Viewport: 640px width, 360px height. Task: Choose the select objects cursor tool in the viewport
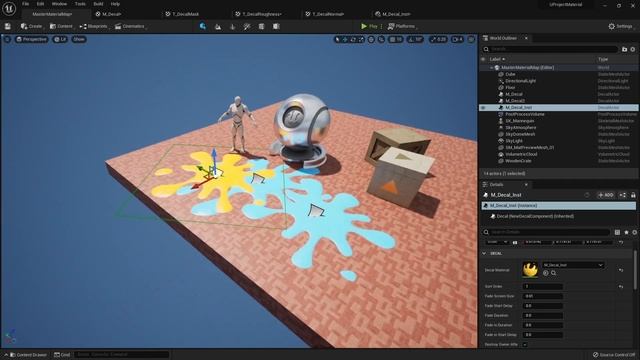[x=337, y=40]
